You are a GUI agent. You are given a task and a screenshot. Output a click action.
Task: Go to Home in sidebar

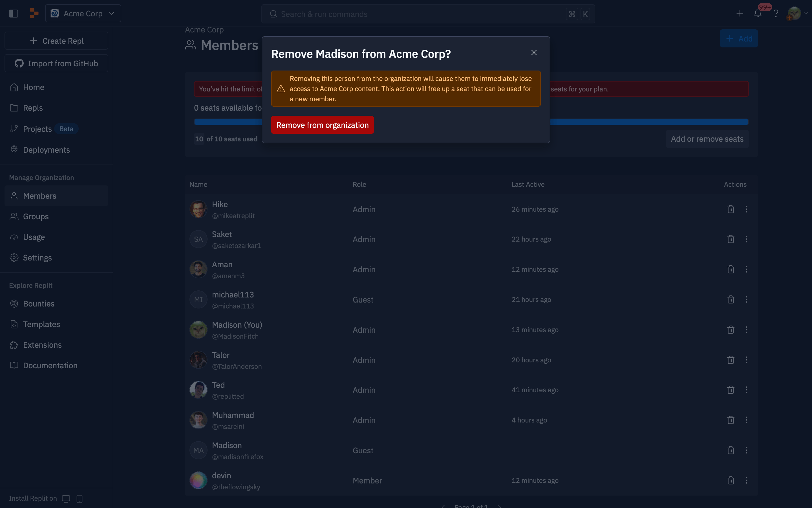(56, 87)
